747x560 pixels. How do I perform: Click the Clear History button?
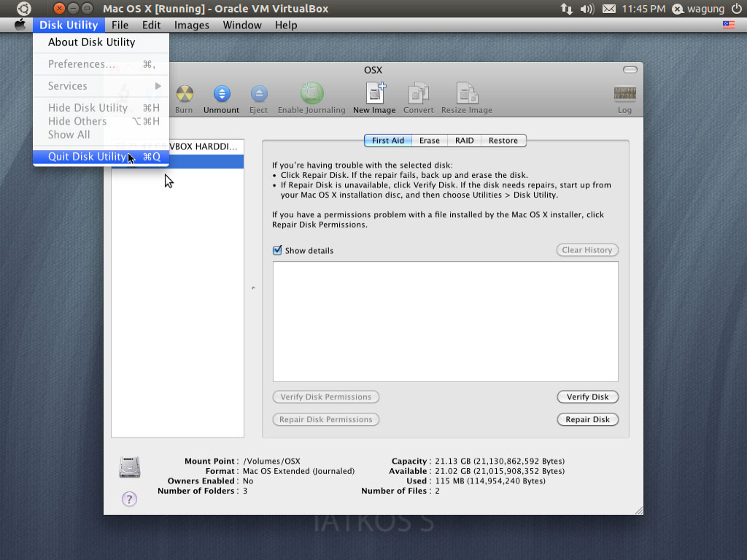587,250
